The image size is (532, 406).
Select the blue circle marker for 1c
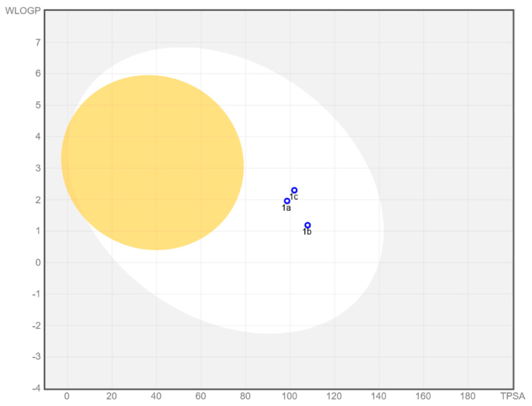(294, 190)
